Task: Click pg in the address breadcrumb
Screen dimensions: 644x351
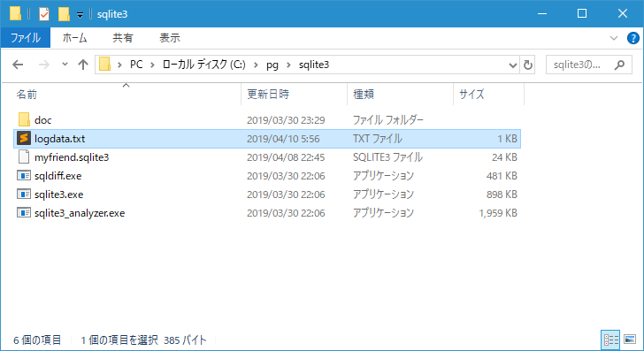Action: click(272, 65)
